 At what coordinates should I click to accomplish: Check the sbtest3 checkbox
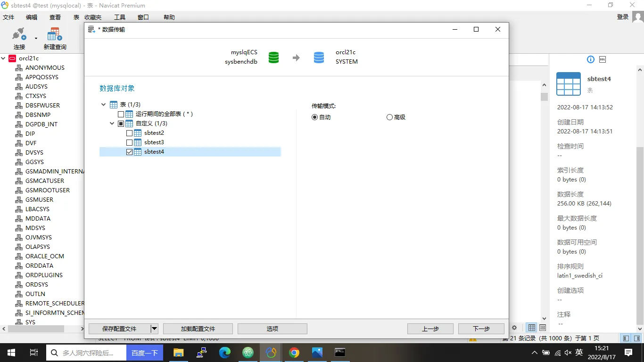[130, 142]
